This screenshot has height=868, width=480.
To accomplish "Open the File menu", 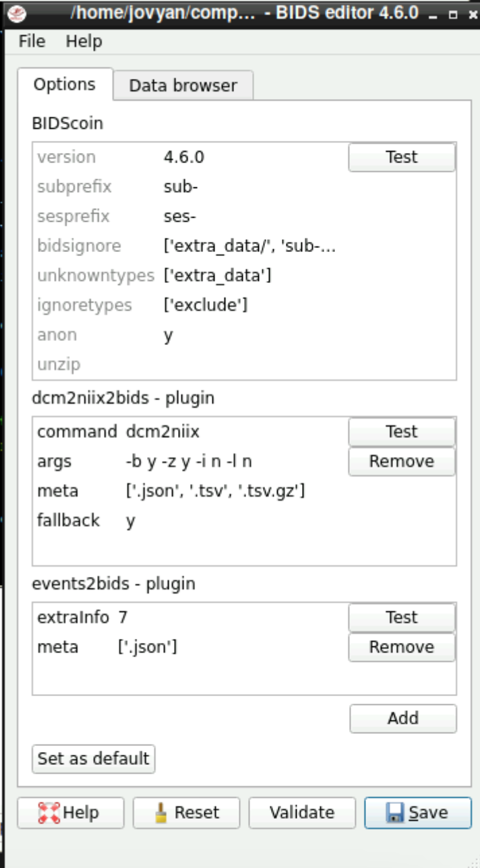I will tap(32, 41).
